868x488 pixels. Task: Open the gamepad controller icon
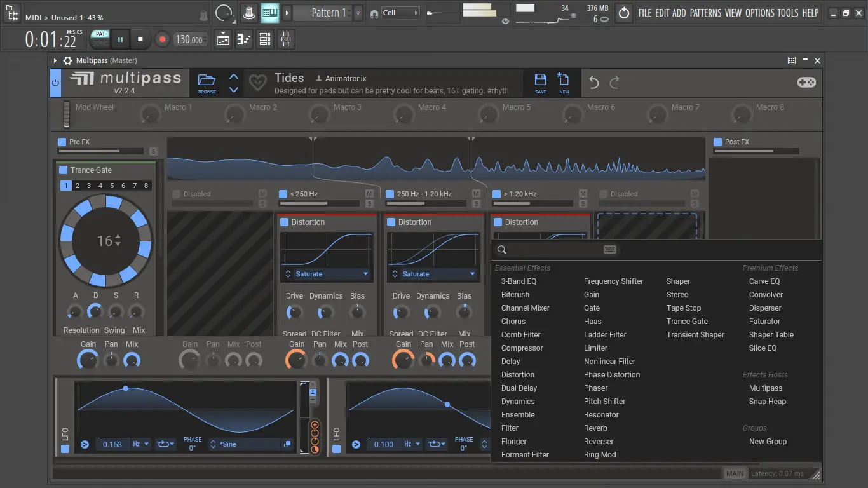point(806,83)
